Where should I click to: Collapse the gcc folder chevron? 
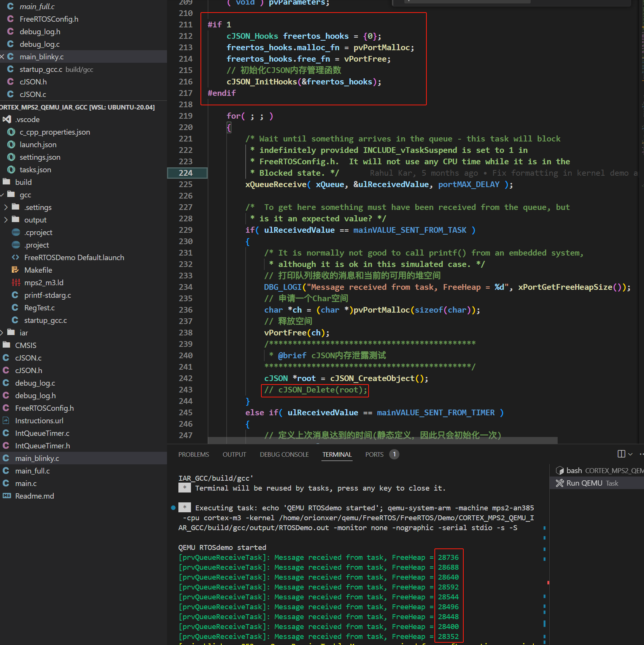[2, 195]
